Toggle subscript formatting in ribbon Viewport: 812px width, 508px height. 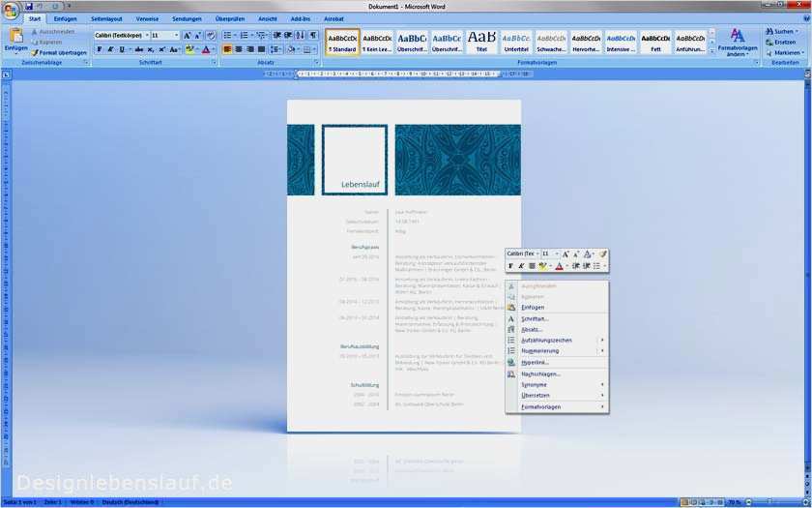[150, 49]
